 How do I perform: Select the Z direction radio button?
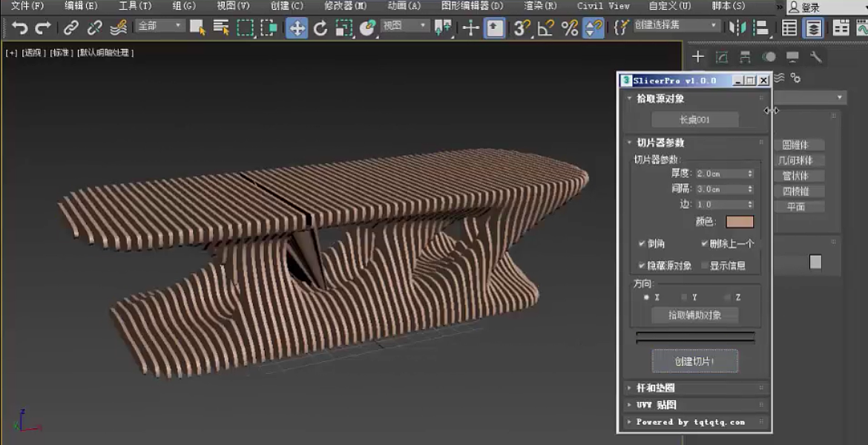727,296
